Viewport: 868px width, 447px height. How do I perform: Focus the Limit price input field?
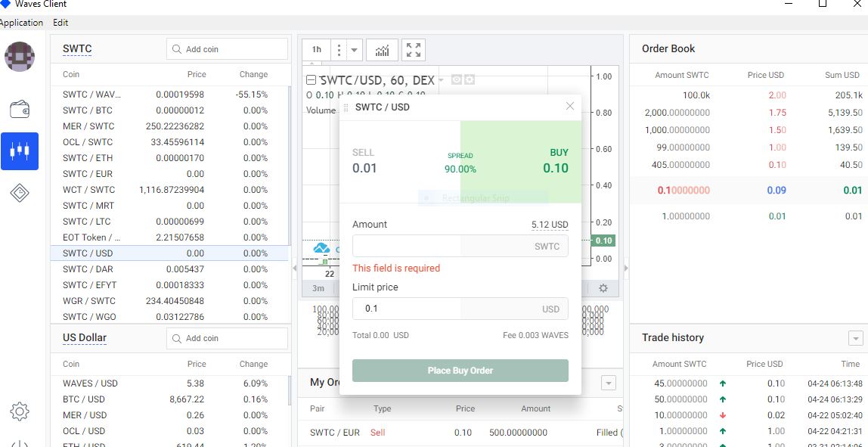(x=460, y=309)
